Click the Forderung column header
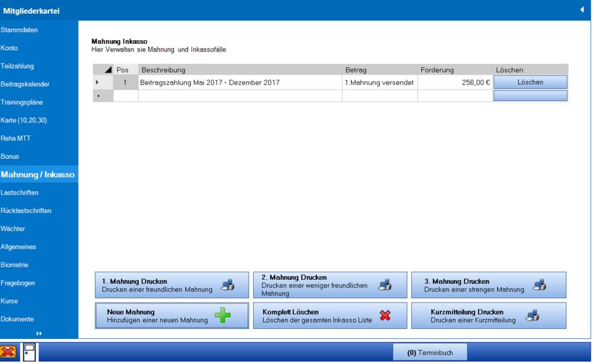594x364 pixels. point(437,70)
